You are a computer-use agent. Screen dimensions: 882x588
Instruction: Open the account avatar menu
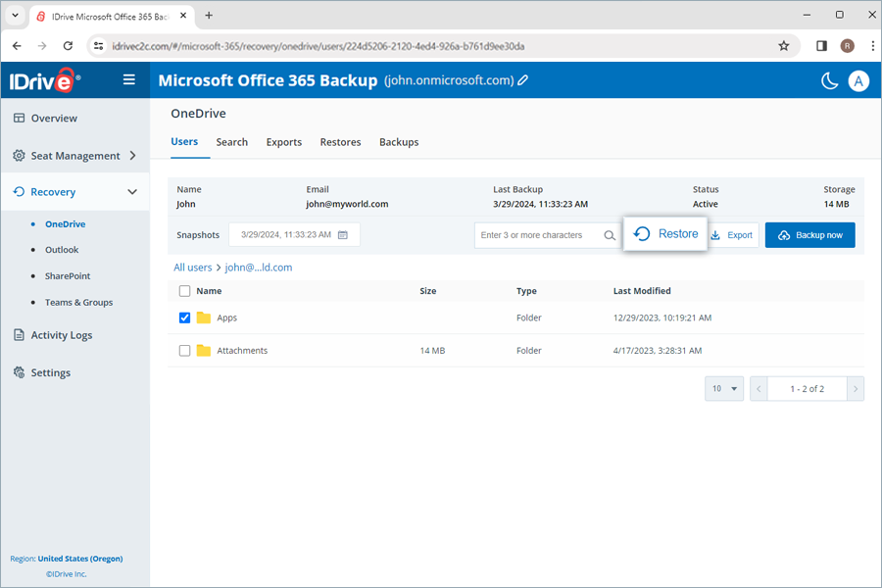coord(859,81)
